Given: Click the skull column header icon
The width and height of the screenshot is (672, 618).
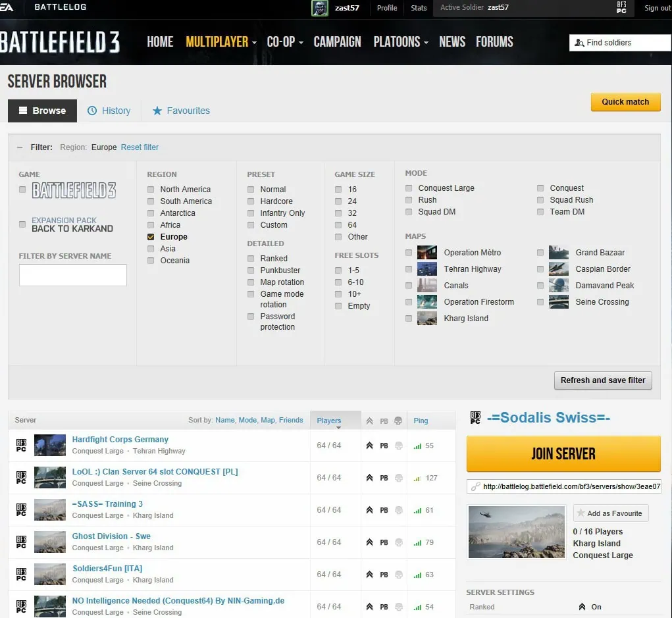Looking at the screenshot, I should point(398,421).
